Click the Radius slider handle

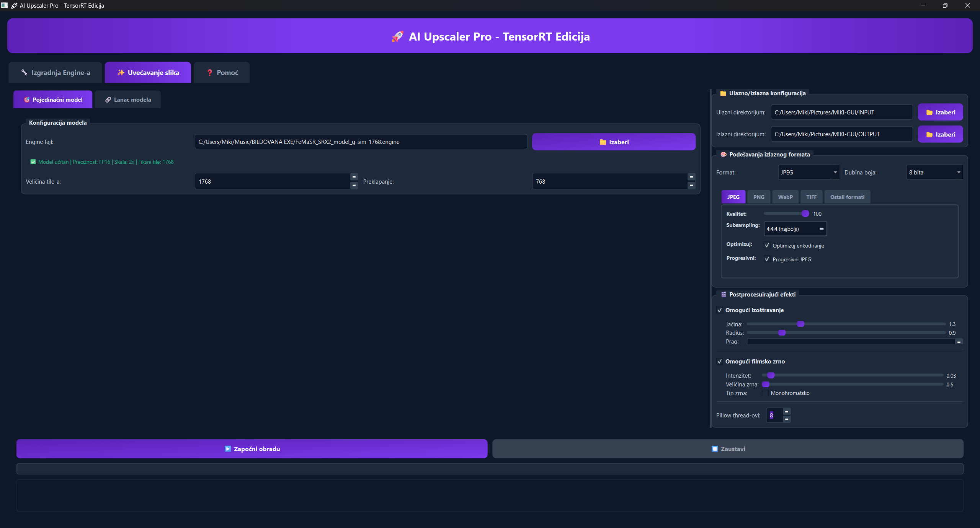tap(782, 333)
